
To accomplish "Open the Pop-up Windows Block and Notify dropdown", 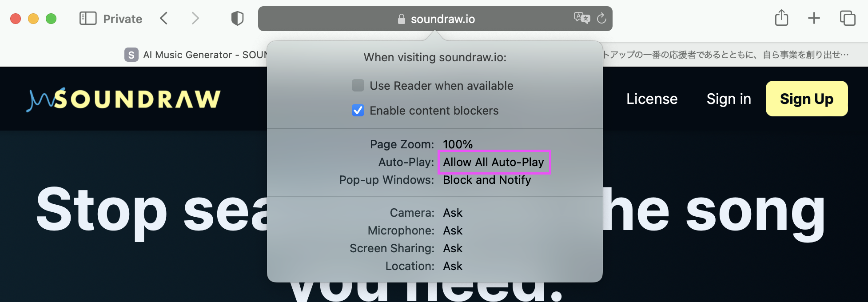I will click(x=487, y=180).
